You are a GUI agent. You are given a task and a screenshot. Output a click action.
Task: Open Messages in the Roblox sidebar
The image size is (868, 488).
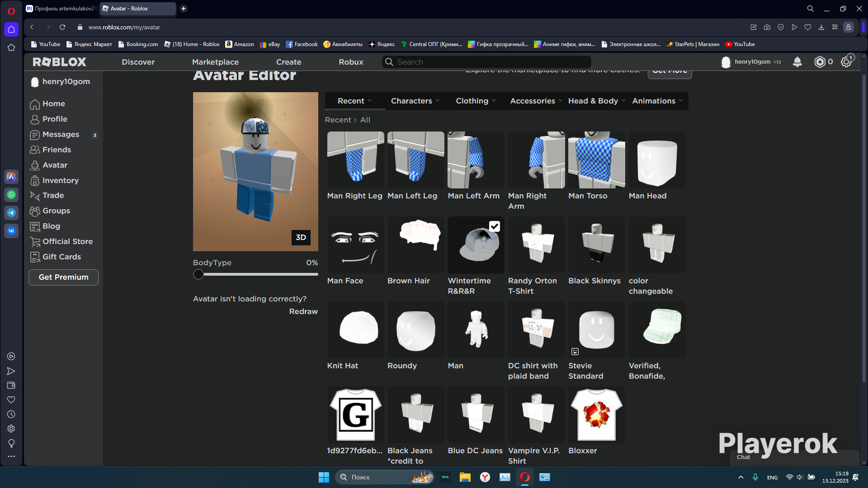54,135
